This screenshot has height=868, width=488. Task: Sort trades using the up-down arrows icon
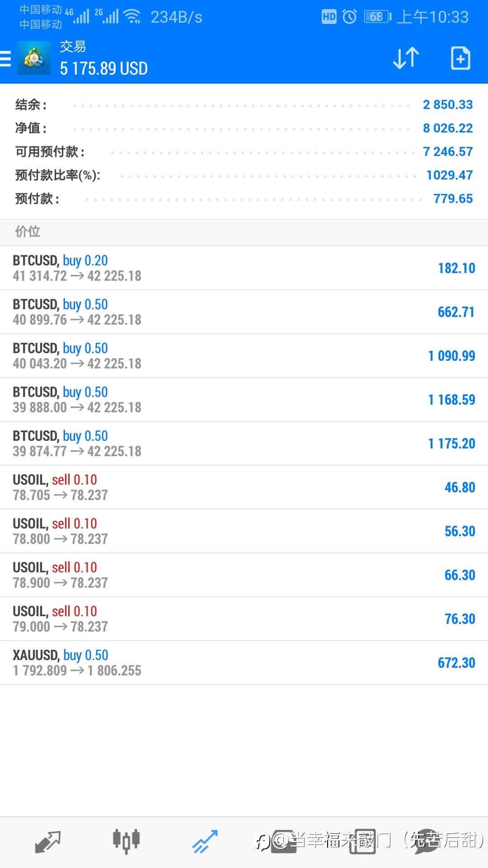[x=406, y=58]
